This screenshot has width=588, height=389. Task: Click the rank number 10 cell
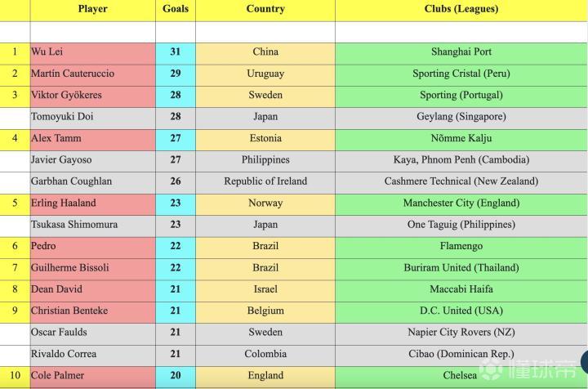[x=15, y=376]
